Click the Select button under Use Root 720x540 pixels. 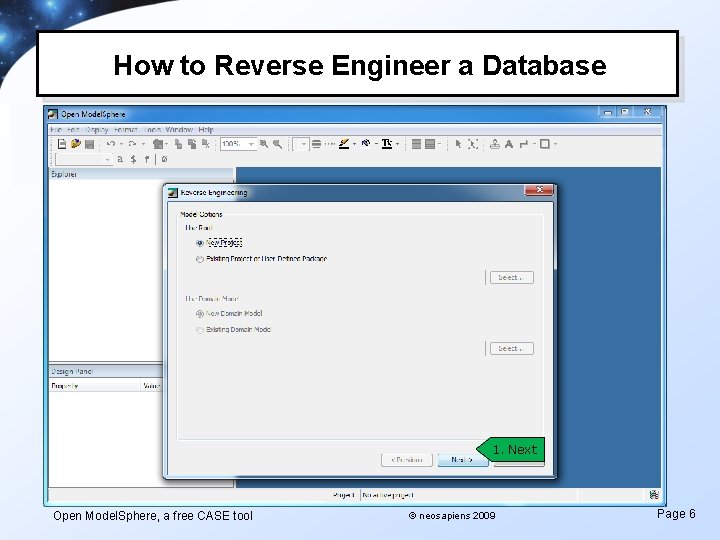(x=512, y=278)
